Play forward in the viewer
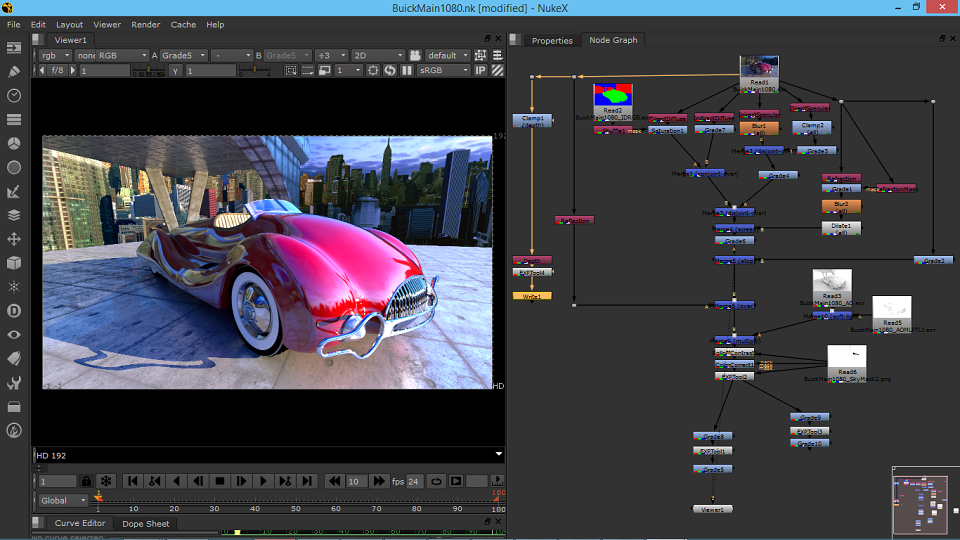This screenshot has width=960, height=540. point(263,481)
